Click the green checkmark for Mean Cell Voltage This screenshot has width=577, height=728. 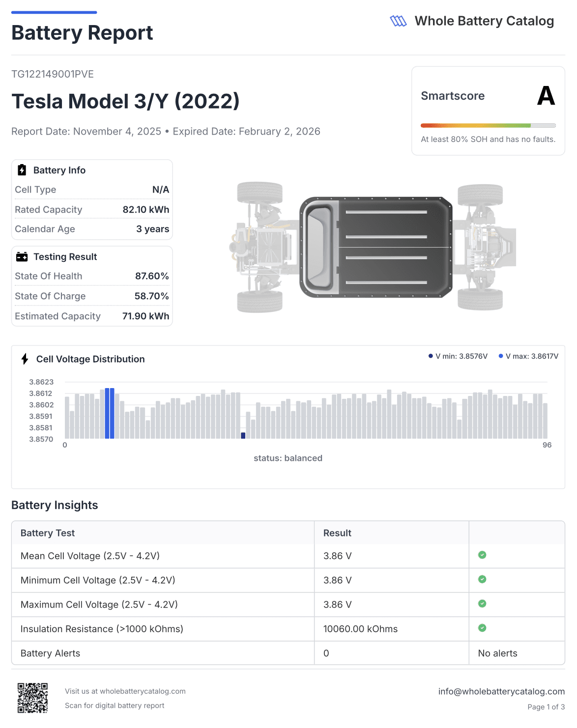point(482,555)
